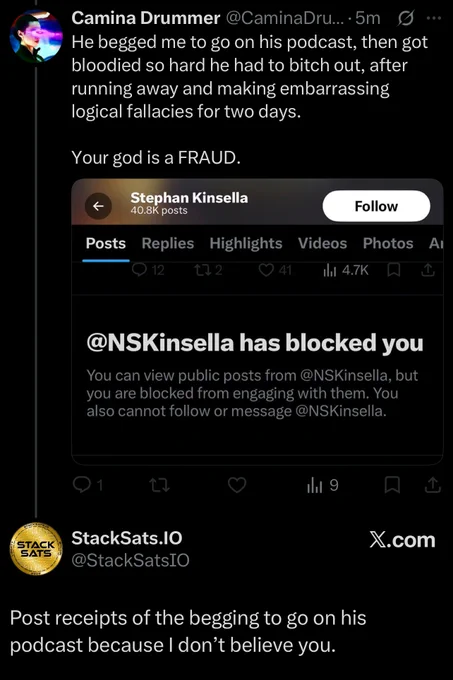Repost Camina Drummer's post
Viewport: 453px width, 680px height.
click(x=160, y=485)
